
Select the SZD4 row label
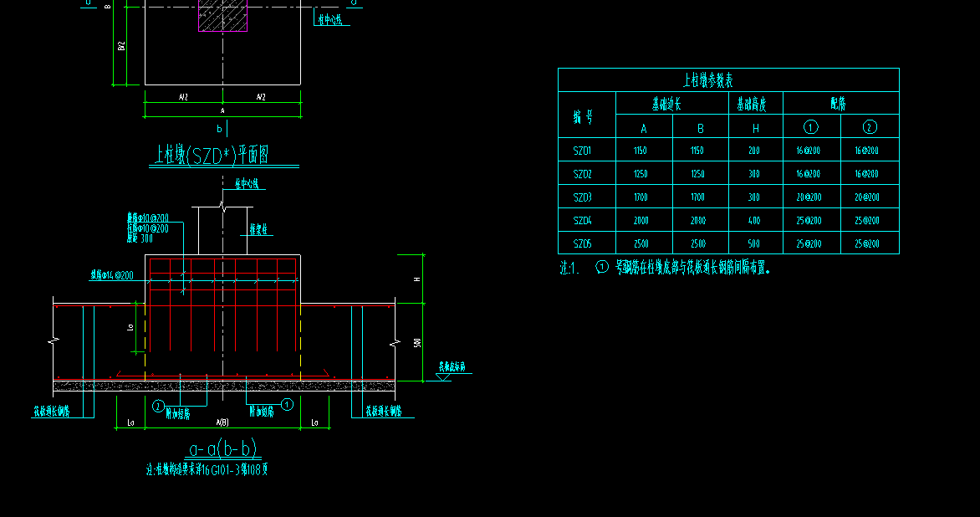click(x=582, y=221)
